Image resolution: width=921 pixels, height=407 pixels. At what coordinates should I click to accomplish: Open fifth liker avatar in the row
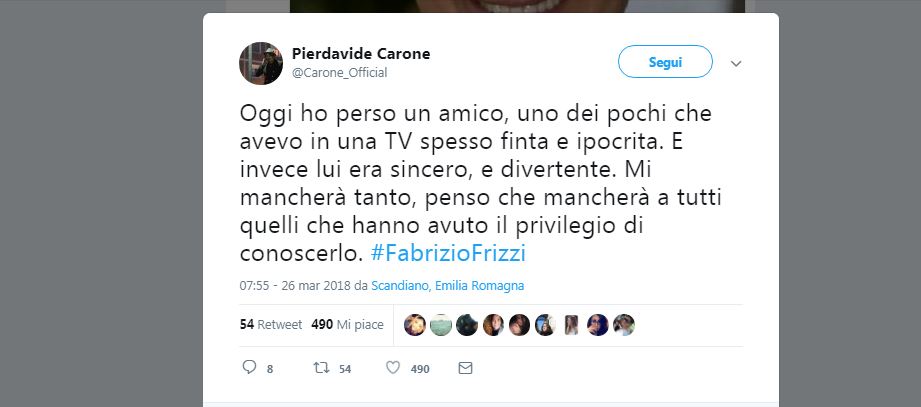pyautogui.click(x=519, y=325)
